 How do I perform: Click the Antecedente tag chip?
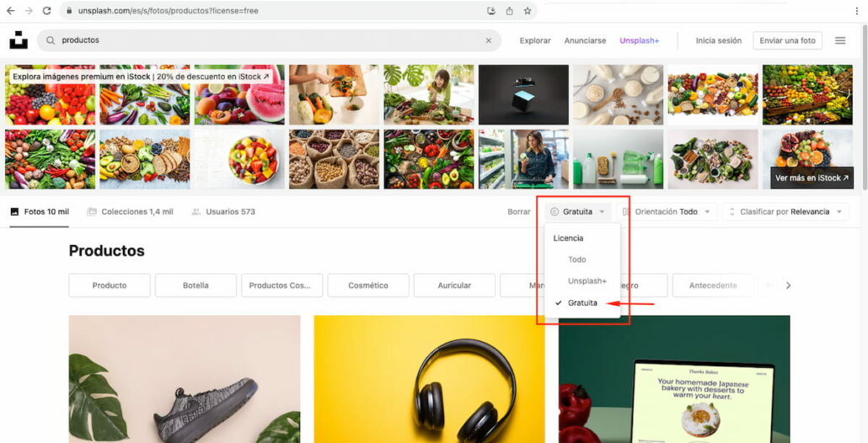click(x=713, y=286)
